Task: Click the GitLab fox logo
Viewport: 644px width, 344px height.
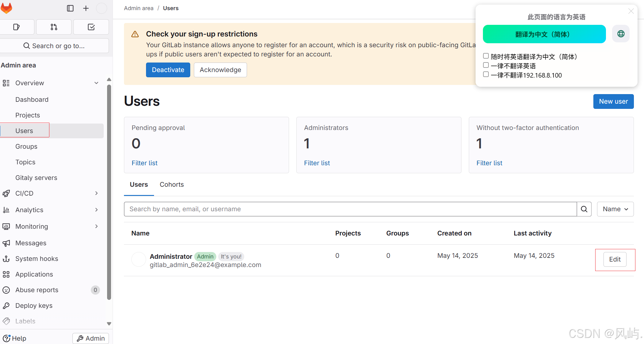Action: [x=6, y=8]
